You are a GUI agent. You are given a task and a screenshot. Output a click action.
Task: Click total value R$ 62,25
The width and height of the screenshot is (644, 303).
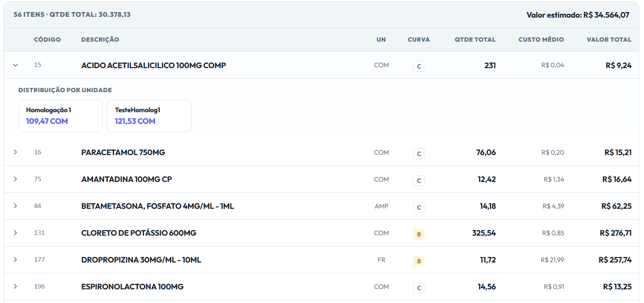coord(616,206)
